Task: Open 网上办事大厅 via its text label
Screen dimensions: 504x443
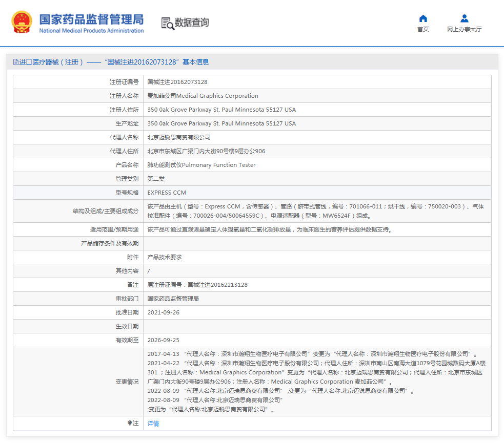Action: (x=464, y=30)
